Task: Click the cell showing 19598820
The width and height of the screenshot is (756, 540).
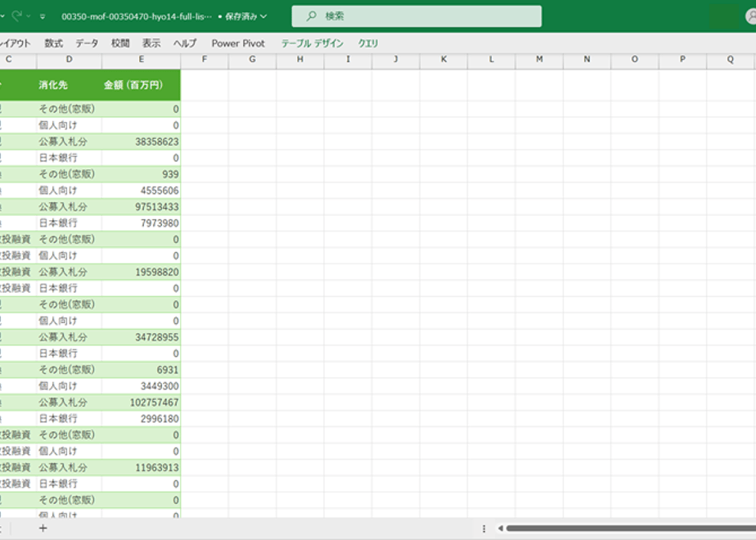Action: (142, 272)
